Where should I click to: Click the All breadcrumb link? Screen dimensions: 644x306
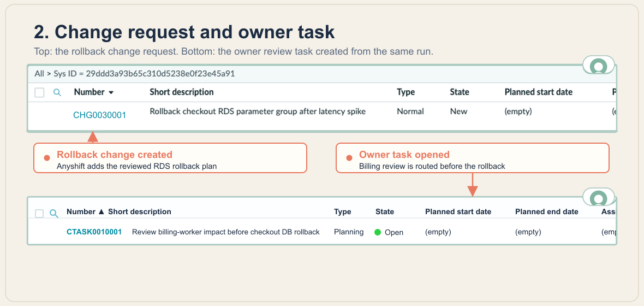[x=39, y=74]
